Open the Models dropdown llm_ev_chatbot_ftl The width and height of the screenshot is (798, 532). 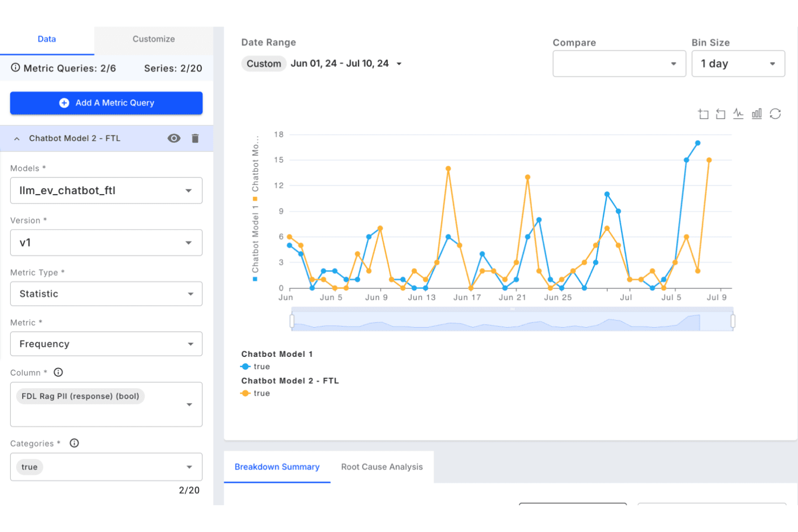click(106, 190)
